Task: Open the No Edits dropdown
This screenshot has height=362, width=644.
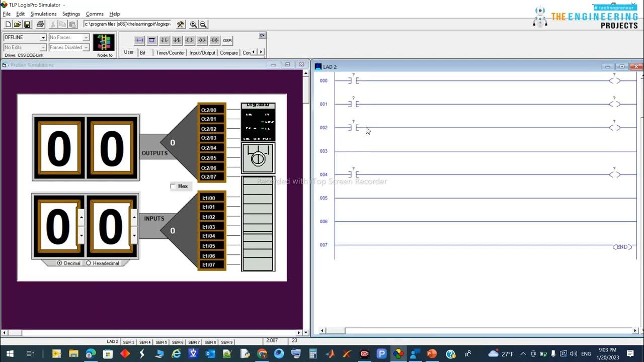Action: [x=43, y=48]
